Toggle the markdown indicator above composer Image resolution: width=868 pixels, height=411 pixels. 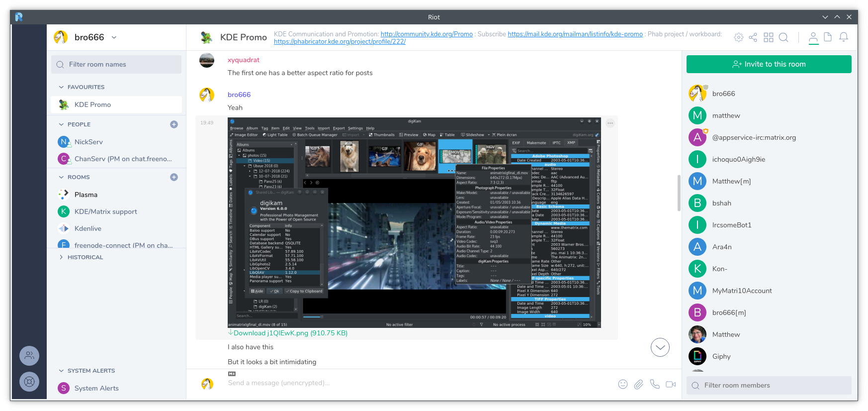(232, 374)
